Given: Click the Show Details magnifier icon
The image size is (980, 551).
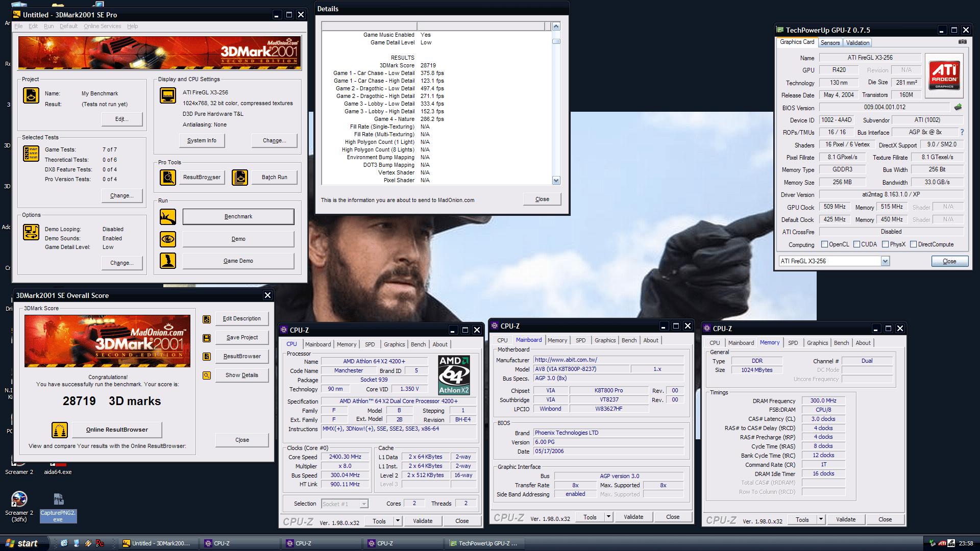Looking at the screenshot, I should (207, 375).
